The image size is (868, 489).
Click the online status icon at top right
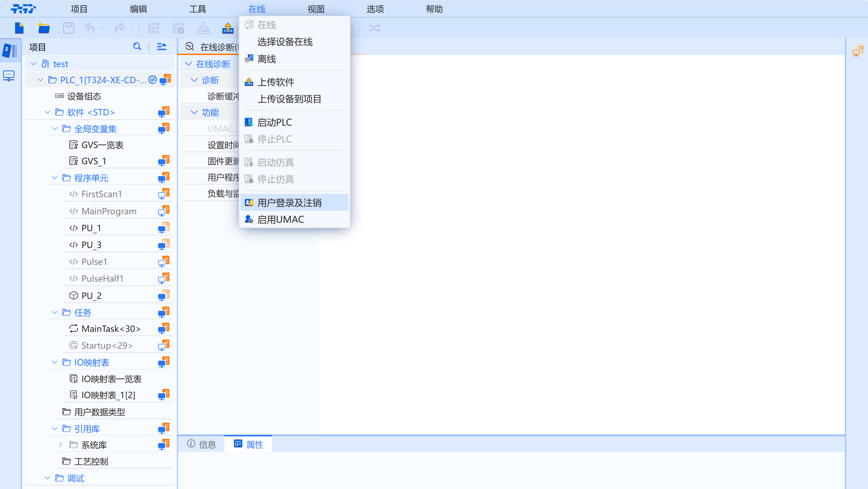click(858, 51)
